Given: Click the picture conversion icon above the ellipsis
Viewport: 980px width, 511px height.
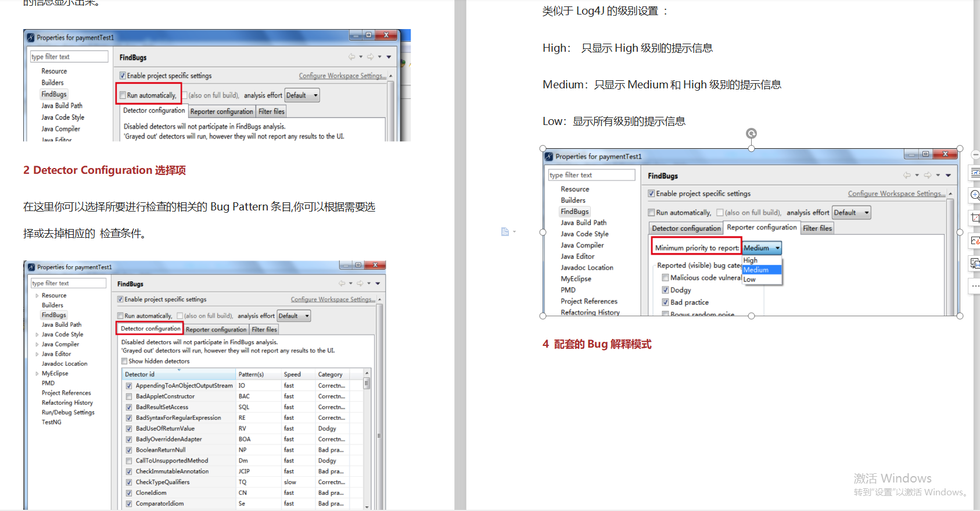Looking at the screenshot, I should tap(976, 263).
